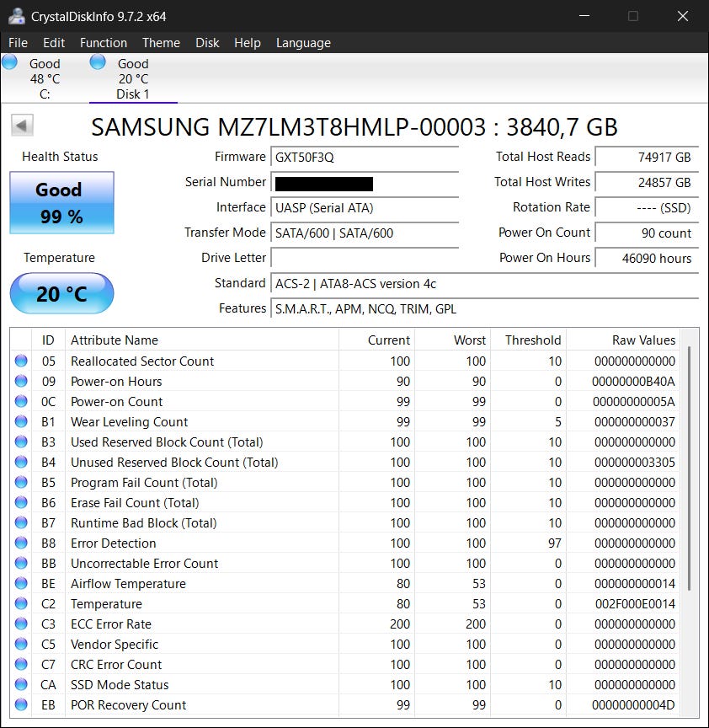Click the Firmware field GXT50F3Q
This screenshot has width=709, height=728.
(x=365, y=158)
